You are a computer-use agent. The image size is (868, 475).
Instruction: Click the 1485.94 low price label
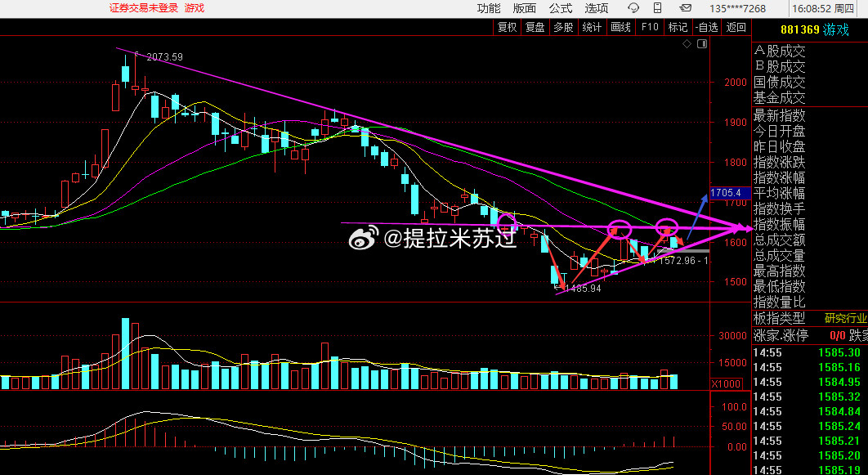point(583,289)
